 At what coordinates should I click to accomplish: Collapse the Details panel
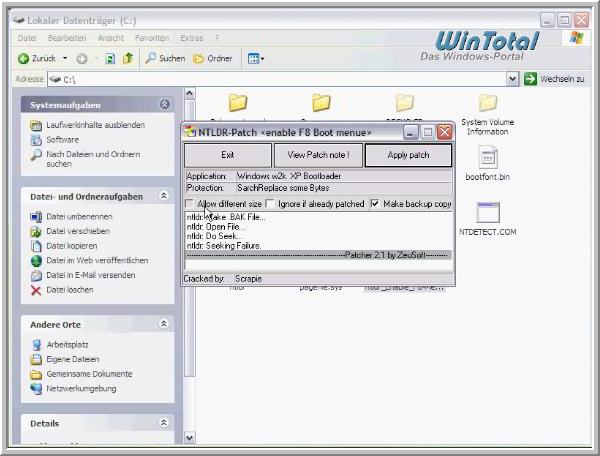[x=164, y=422]
